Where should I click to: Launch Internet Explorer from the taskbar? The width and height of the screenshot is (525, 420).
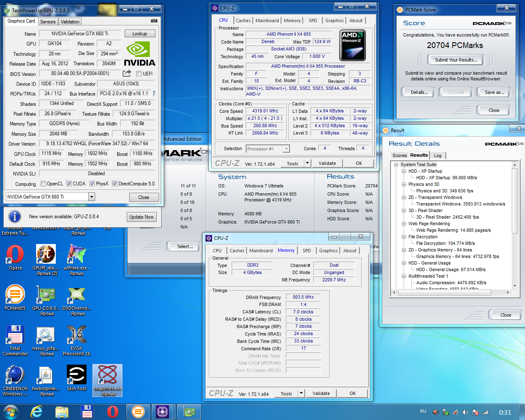pos(37,412)
